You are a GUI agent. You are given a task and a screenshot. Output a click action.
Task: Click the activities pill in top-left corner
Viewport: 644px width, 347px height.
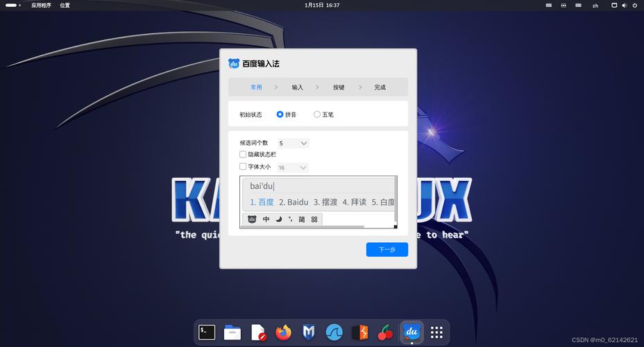point(12,6)
